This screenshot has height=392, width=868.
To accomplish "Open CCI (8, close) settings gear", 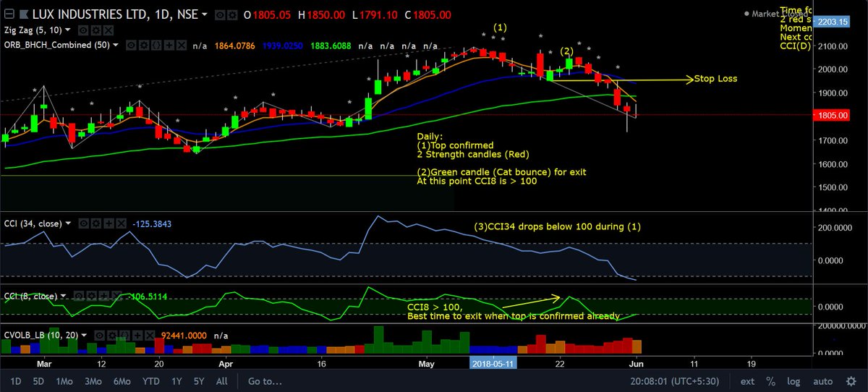I will tap(91, 296).
